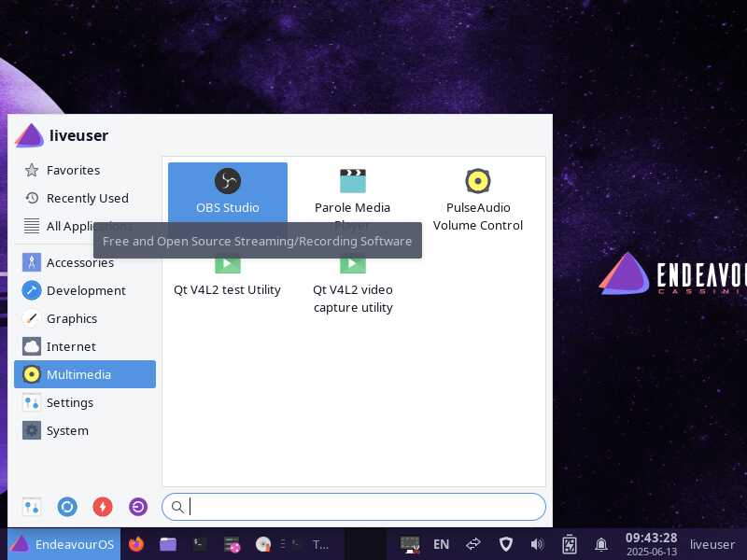
Task: Click the red power icon
Action: pos(103,507)
